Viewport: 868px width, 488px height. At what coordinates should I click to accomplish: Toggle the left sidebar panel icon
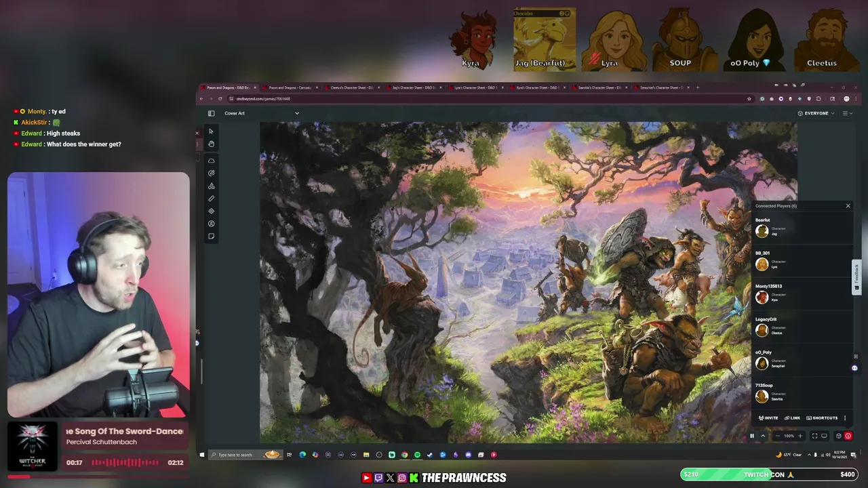(211, 113)
